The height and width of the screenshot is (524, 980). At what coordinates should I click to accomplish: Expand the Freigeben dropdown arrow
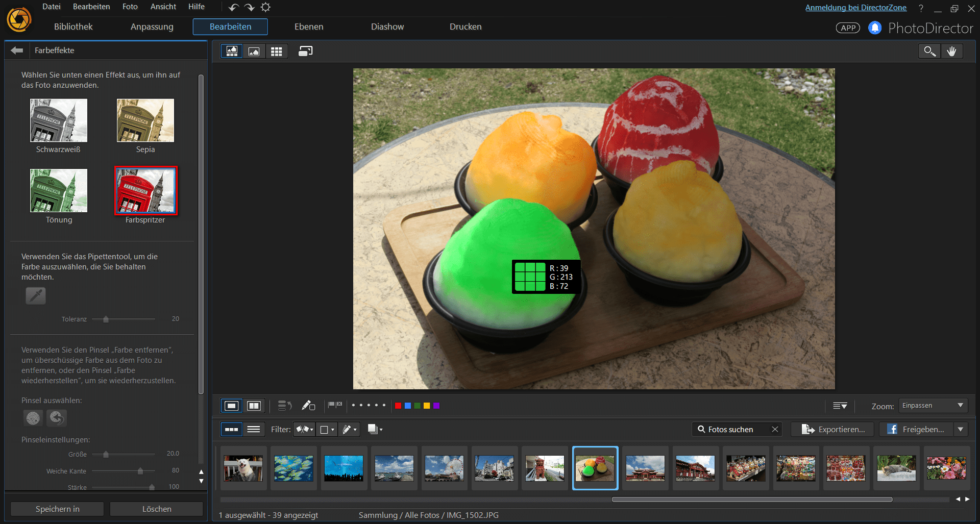(961, 429)
